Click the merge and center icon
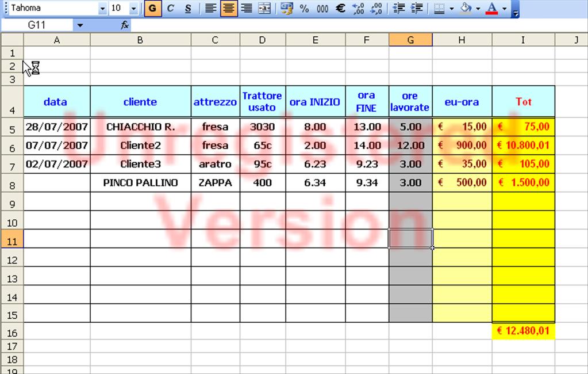The width and height of the screenshot is (588, 374). pyautogui.click(x=264, y=9)
